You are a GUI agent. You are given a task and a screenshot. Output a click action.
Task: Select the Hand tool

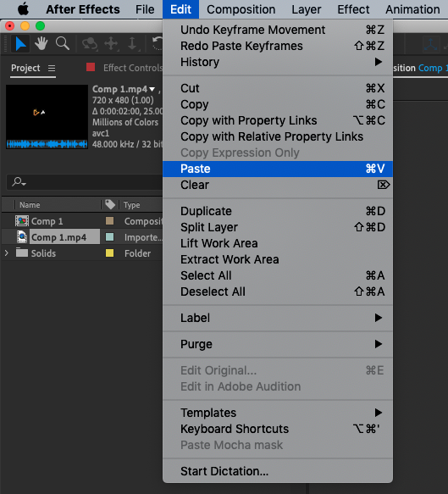click(x=41, y=43)
